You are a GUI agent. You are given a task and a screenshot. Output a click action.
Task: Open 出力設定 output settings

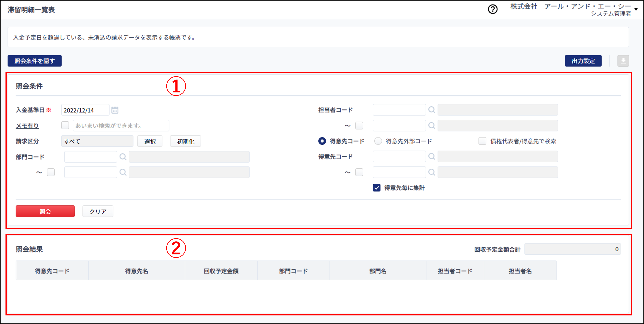(583, 61)
